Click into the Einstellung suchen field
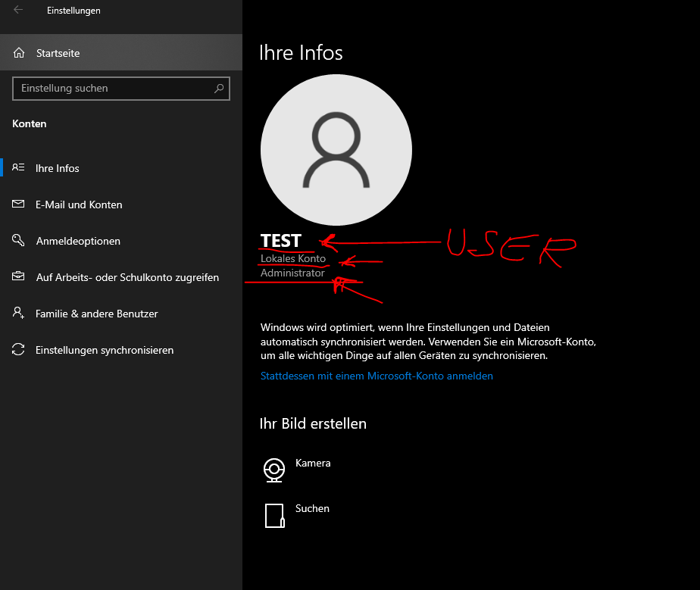700x590 pixels. point(121,89)
